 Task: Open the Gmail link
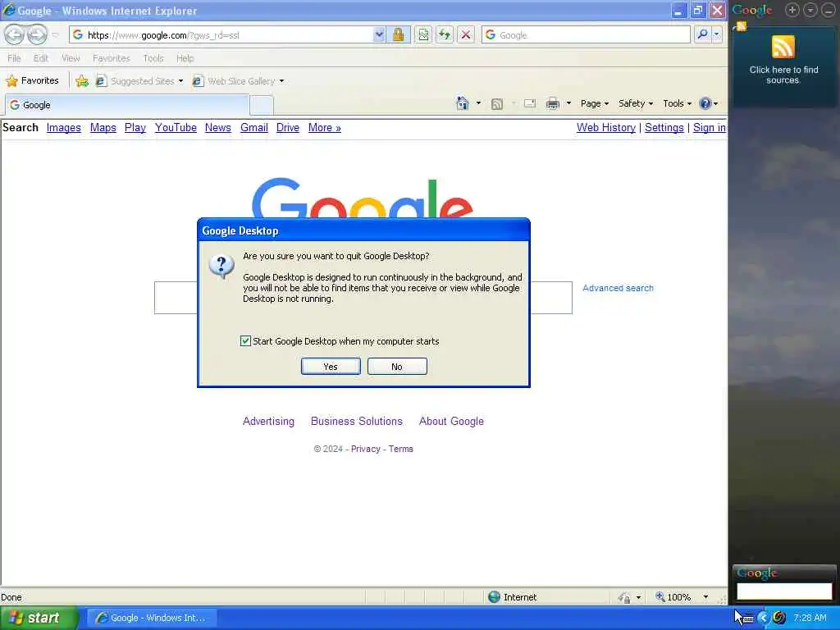[254, 127]
